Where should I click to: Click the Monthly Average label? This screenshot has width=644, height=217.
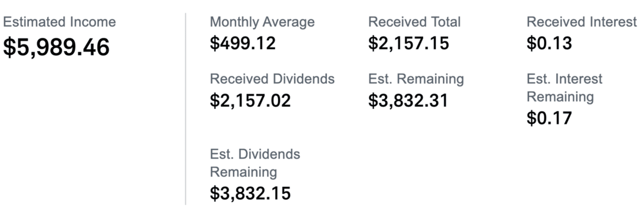262,22
